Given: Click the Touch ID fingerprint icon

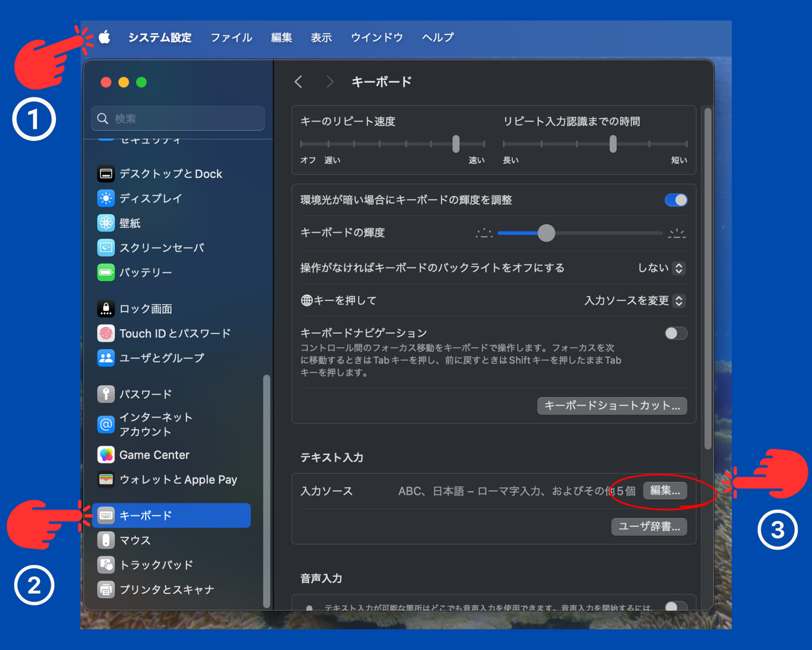Looking at the screenshot, I should [x=106, y=333].
